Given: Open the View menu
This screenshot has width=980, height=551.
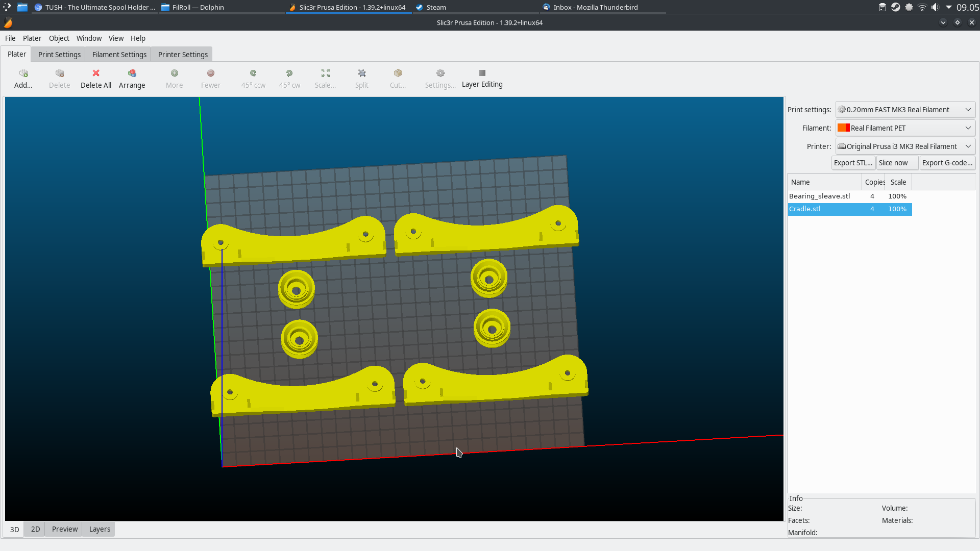Looking at the screenshot, I should click(116, 38).
